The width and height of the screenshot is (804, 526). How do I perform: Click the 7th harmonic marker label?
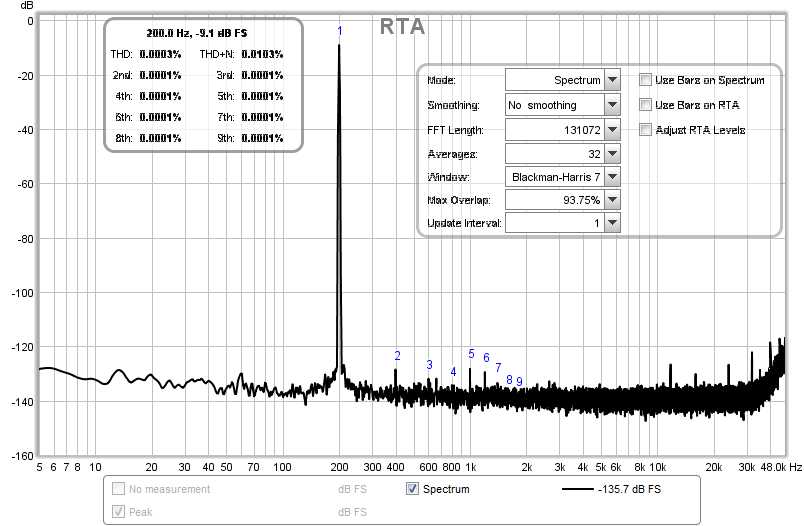click(x=498, y=368)
